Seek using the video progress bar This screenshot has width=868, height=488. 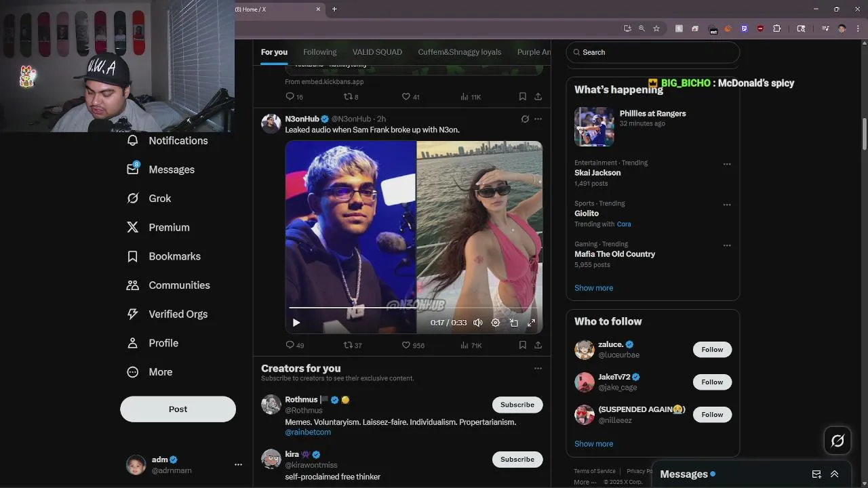point(414,308)
